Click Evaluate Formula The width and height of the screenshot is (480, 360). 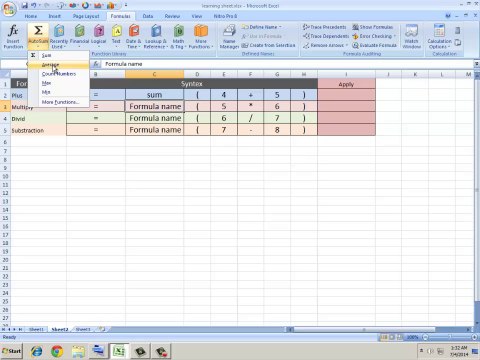(375, 45)
